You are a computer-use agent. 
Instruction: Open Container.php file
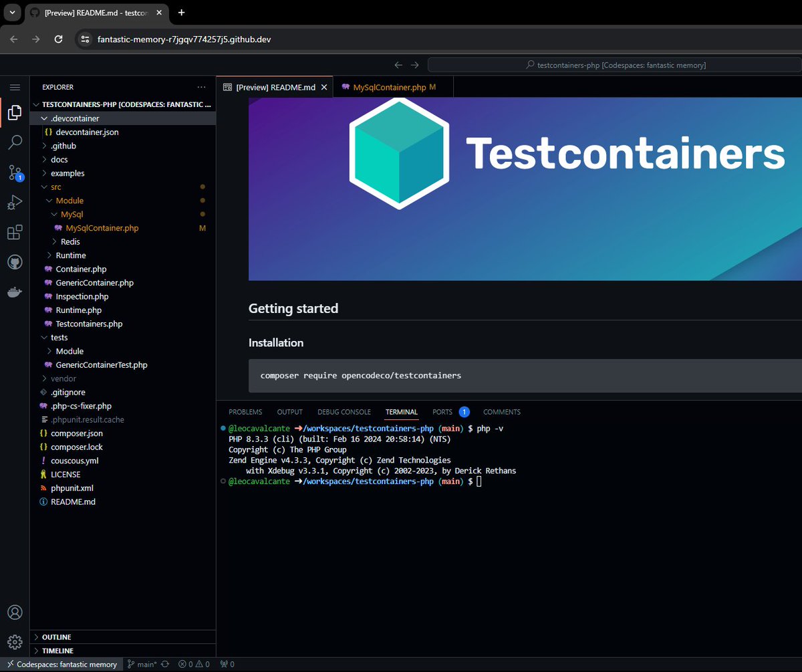tap(123, 269)
